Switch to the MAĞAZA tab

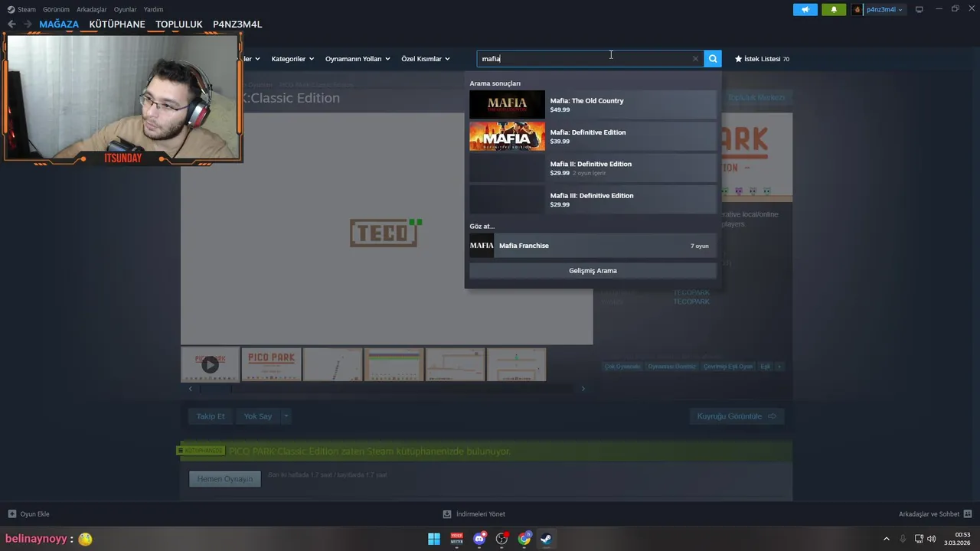click(x=59, y=24)
